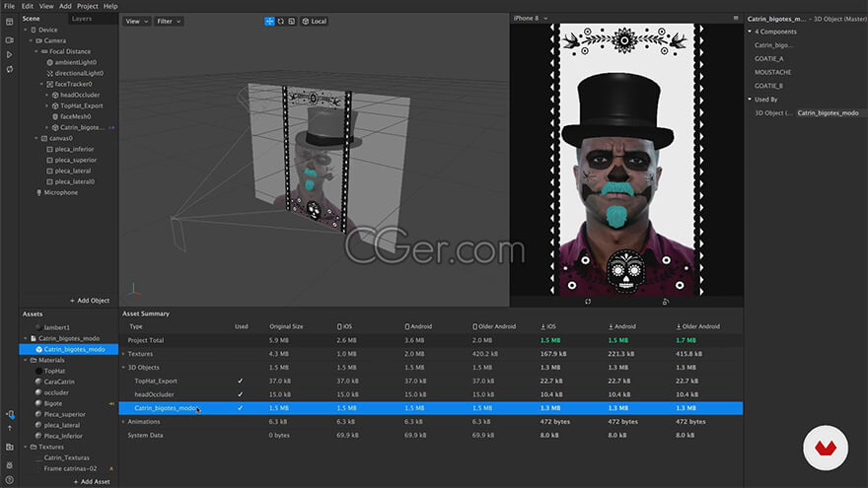Select the faceMesh0 object
Screen dimensions: 868x488
71,116
